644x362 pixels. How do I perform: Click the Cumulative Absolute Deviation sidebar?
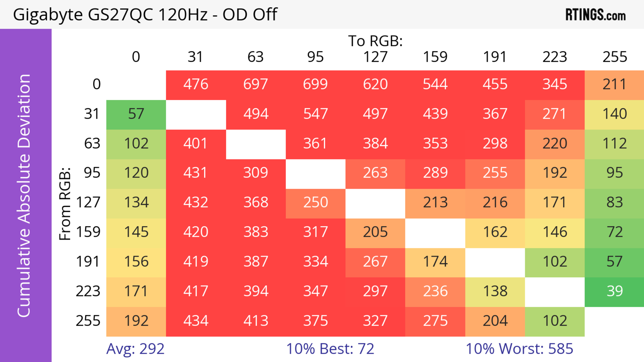point(26,195)
